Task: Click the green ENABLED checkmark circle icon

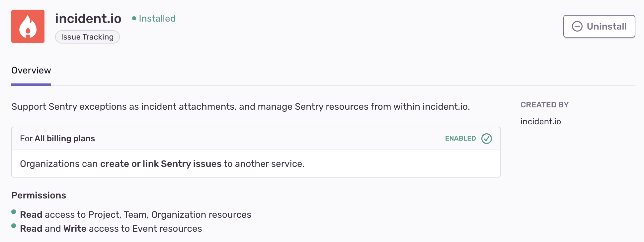Action: click(486, 139)
